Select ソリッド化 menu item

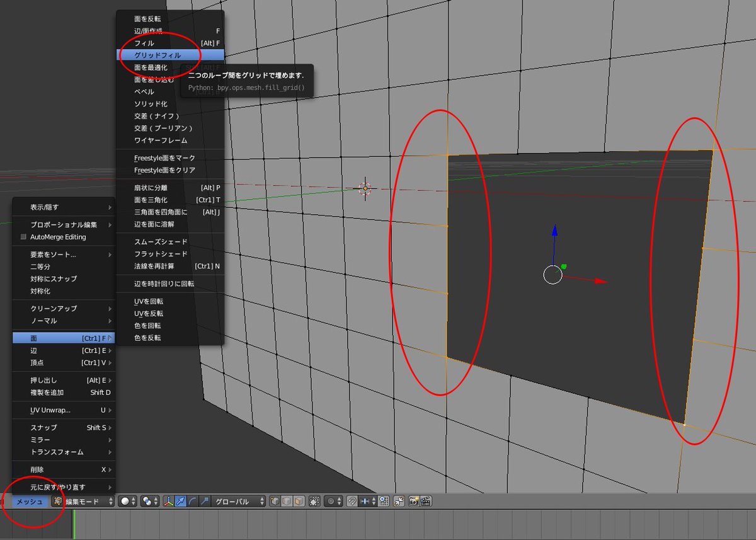click(170, 103)
